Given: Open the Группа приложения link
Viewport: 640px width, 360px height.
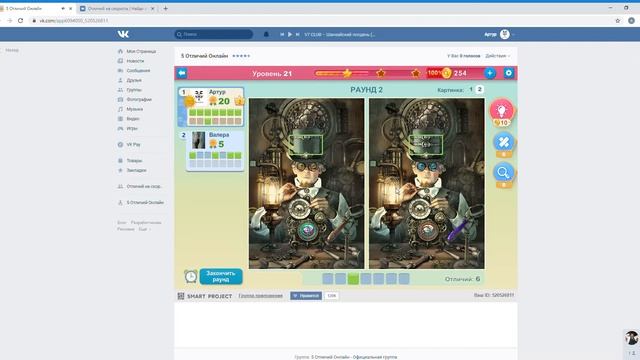Looking at the screenshot, I should coord(260,296).
